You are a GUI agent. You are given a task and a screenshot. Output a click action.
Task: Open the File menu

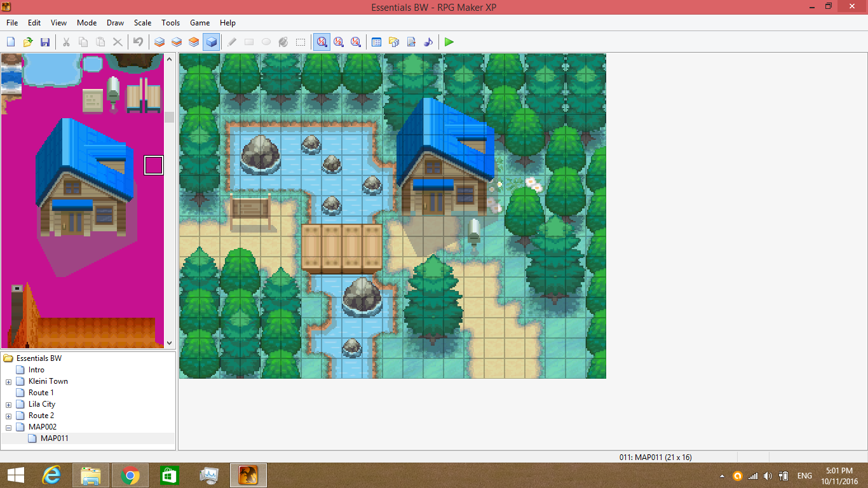tap(12, 23)
